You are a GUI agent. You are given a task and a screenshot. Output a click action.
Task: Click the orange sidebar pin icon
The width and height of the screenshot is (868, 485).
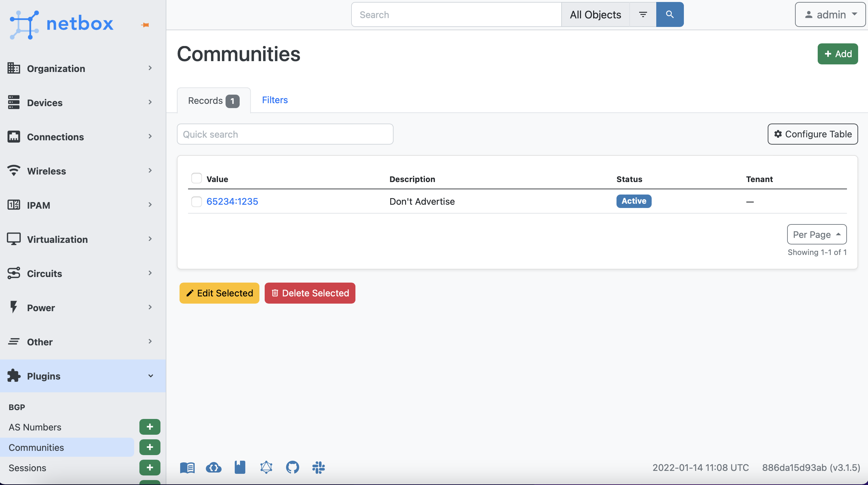[x=145, y=25]
